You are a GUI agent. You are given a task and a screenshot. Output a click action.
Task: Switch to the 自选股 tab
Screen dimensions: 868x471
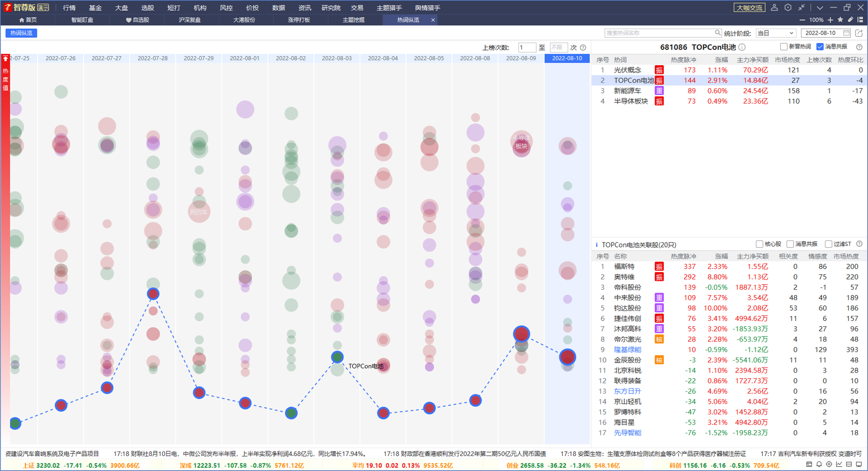coord(137,20)
